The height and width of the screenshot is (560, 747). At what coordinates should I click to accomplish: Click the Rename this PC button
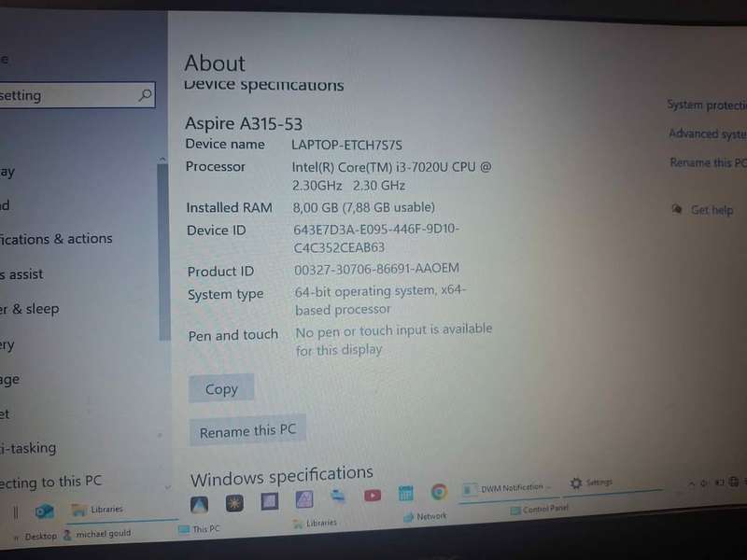click(247, 431)
